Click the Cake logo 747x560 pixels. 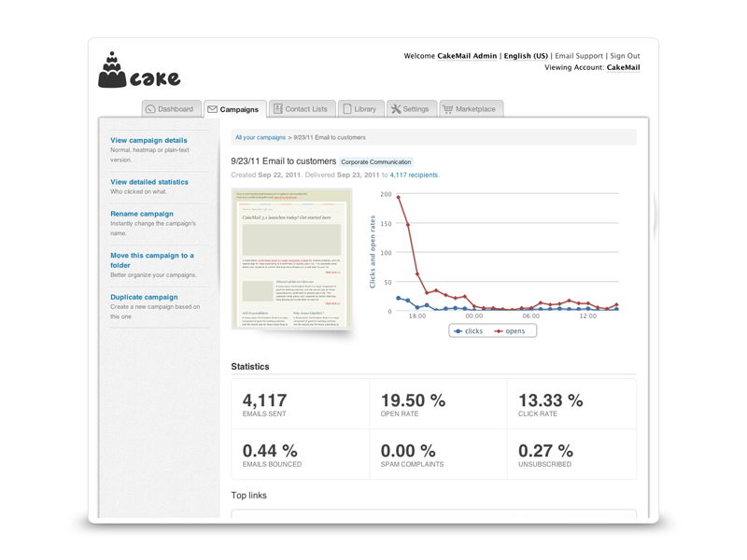tap(139, 70)
